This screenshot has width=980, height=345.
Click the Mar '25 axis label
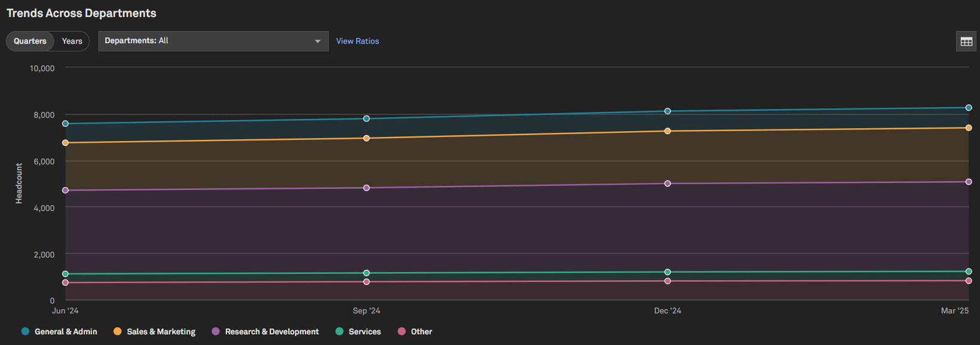pyautogui.click(x=955, y=311)
